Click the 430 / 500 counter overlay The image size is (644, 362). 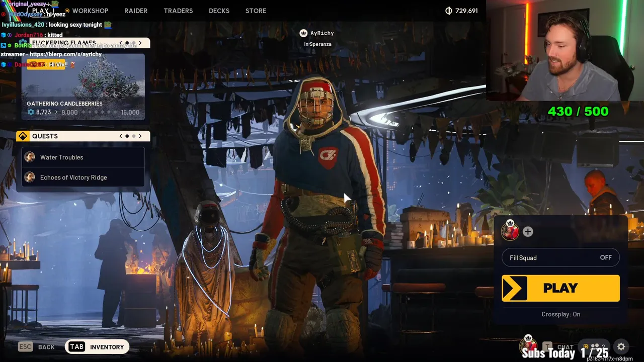point(578,111)
